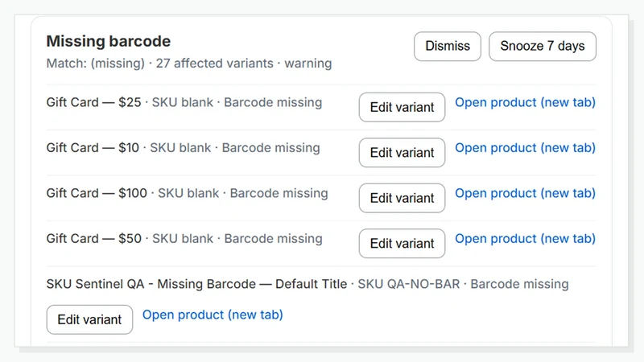The height and width of the screenshot is (362, 644).
Task: Edit variant for Gift Card $10
Action: [402, 153]
